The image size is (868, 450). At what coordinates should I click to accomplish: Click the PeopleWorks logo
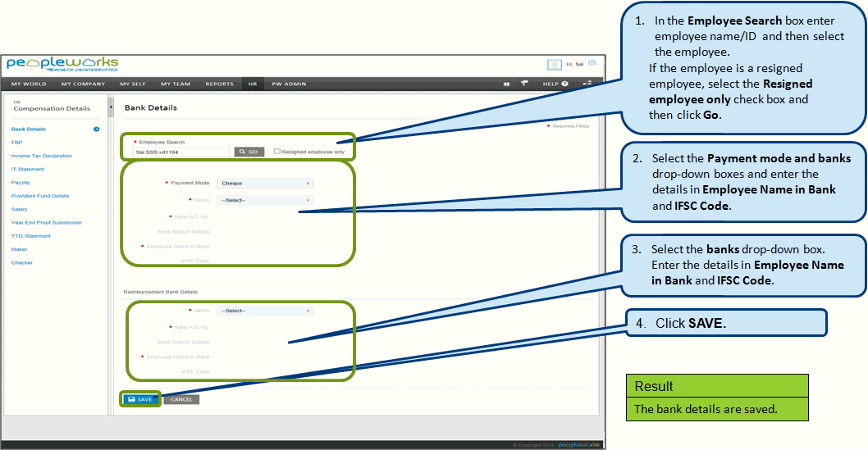click(x=62, y=64)
